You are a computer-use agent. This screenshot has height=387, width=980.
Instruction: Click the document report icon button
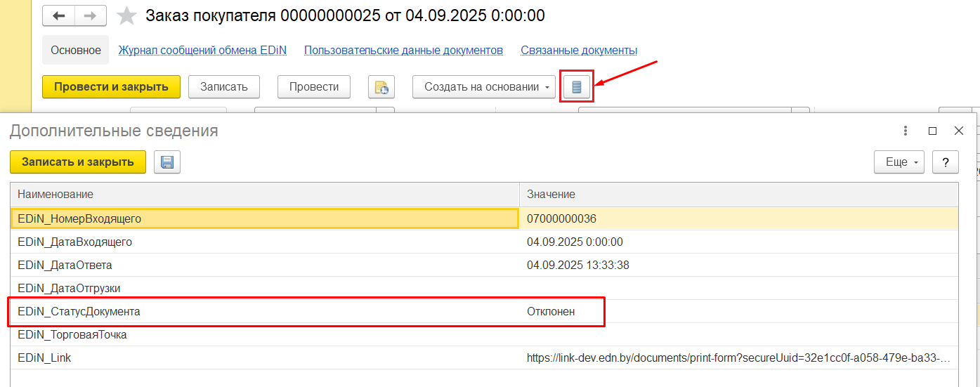(x=381, y=87)
